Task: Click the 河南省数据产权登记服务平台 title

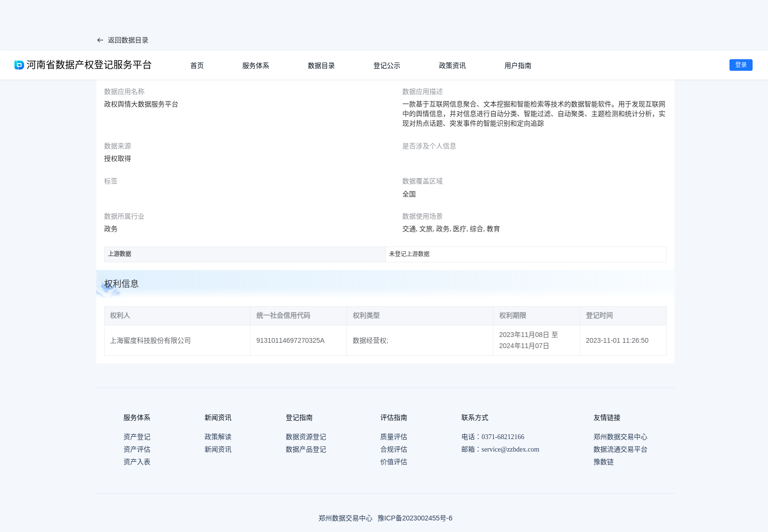Action: pos(89,65)
